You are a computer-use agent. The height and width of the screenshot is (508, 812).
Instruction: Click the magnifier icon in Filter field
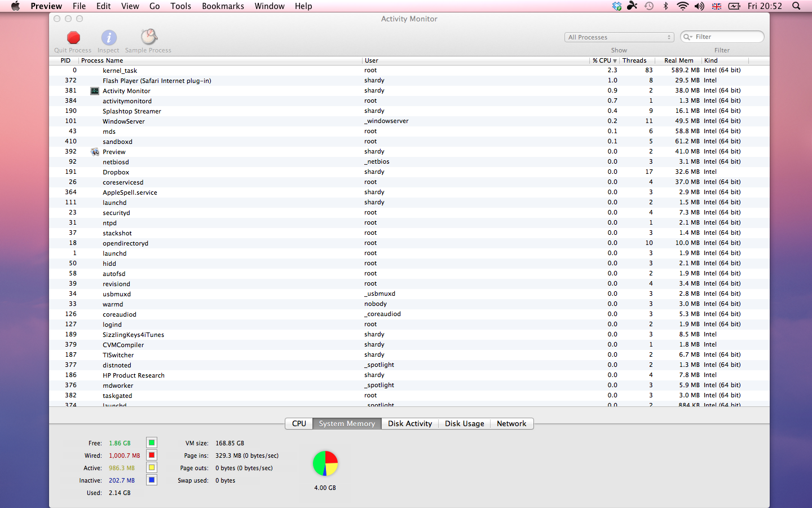pos(688,37)
